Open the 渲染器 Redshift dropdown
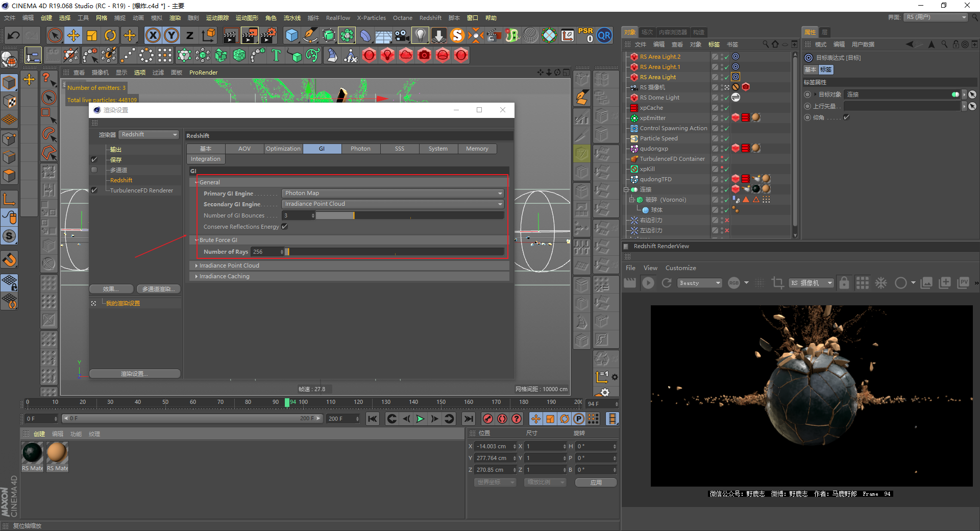 (149, 134)
